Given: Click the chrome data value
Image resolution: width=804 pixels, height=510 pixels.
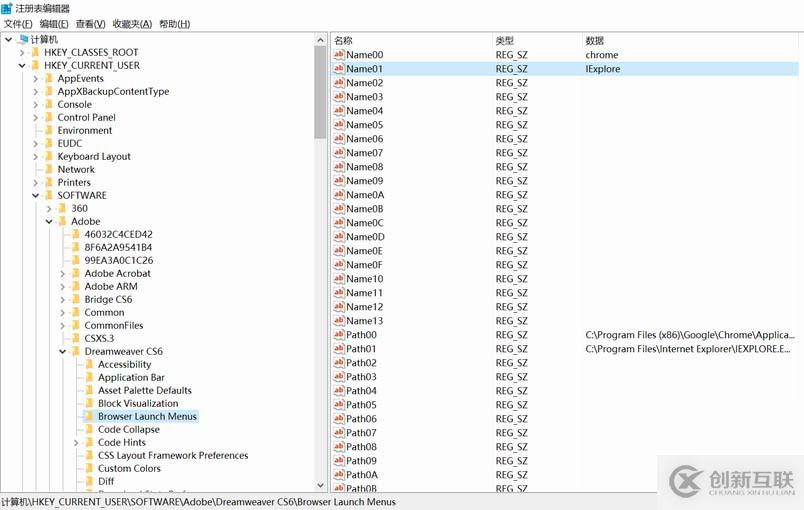Looking at the screenshot, I should point(602,55).
